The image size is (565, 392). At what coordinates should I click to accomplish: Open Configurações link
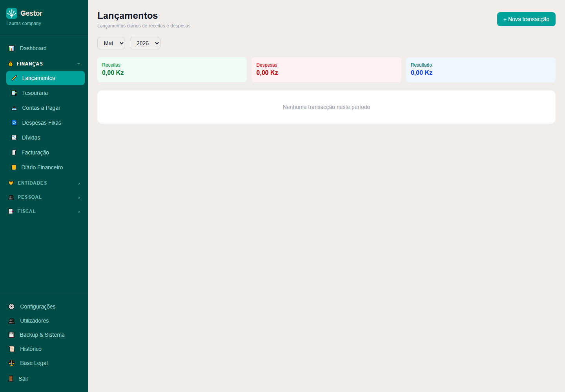44,307
